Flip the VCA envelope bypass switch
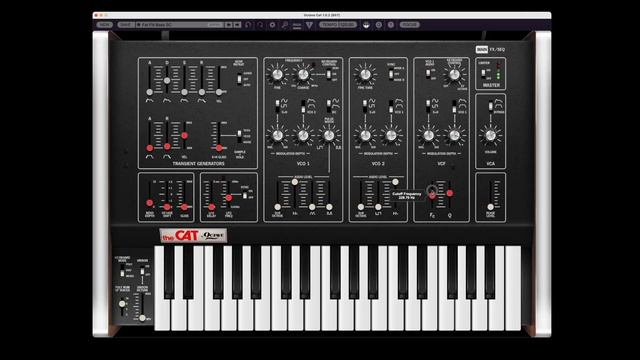640x360 pixels. (490, 106)
